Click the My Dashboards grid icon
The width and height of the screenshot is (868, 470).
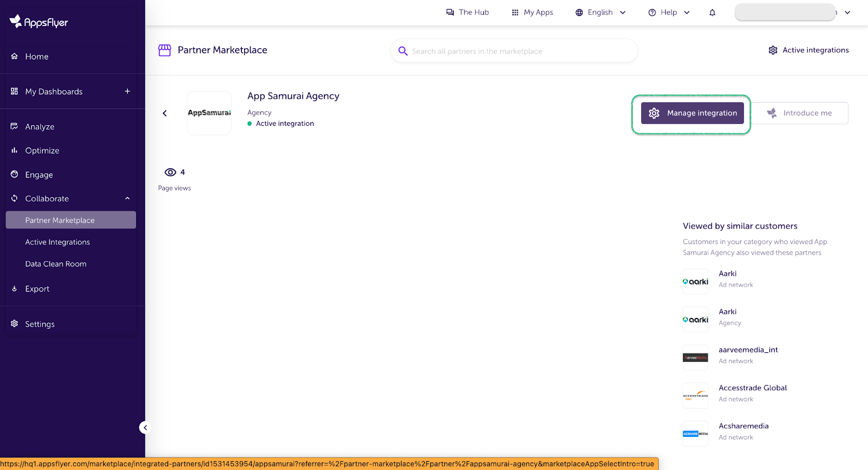click(x=15, y=91)
